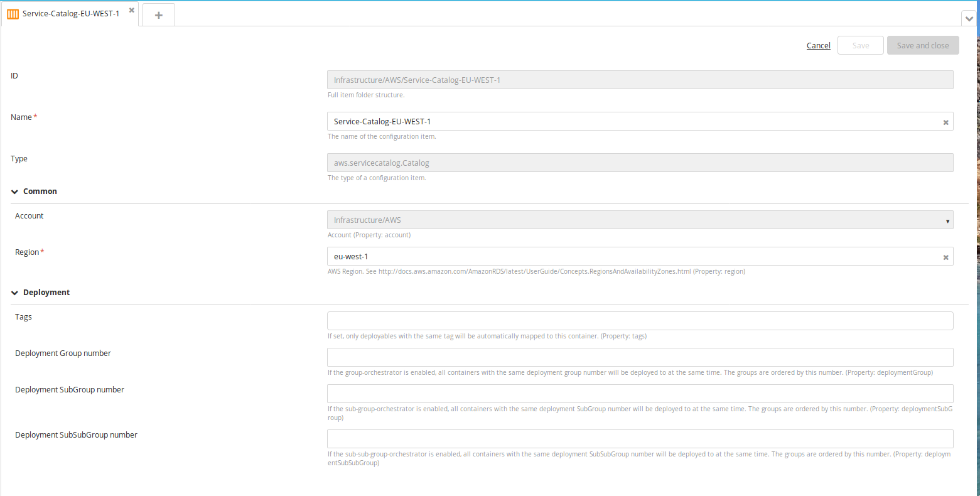Screen dimensions: 980x496
Task: Focus the Region input field
Action: pos(633,257)
